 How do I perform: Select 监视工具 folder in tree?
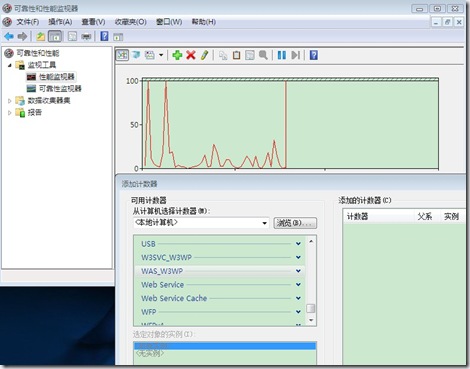[42, 65]
